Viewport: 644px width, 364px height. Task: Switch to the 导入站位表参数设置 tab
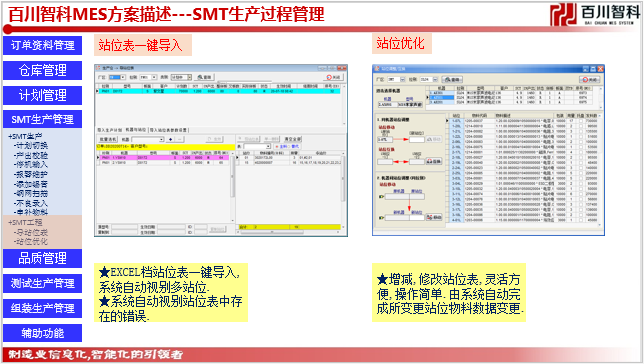tap(168, 130)
